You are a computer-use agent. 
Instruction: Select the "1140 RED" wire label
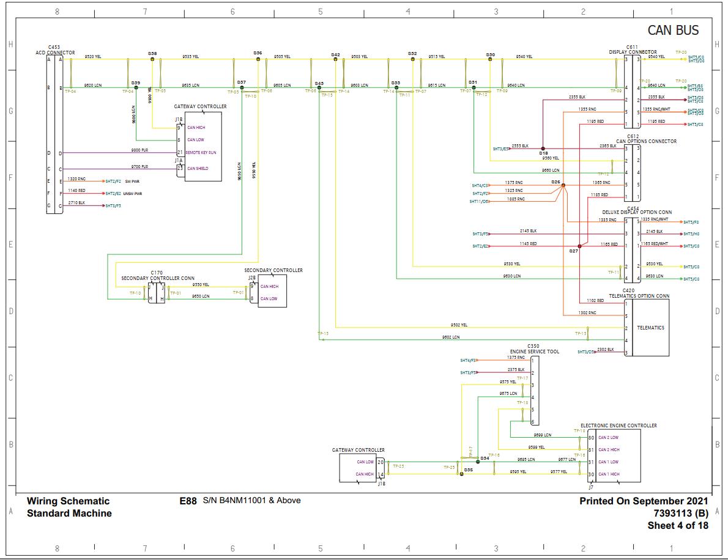pyautogui.click(x=76, y=191)
